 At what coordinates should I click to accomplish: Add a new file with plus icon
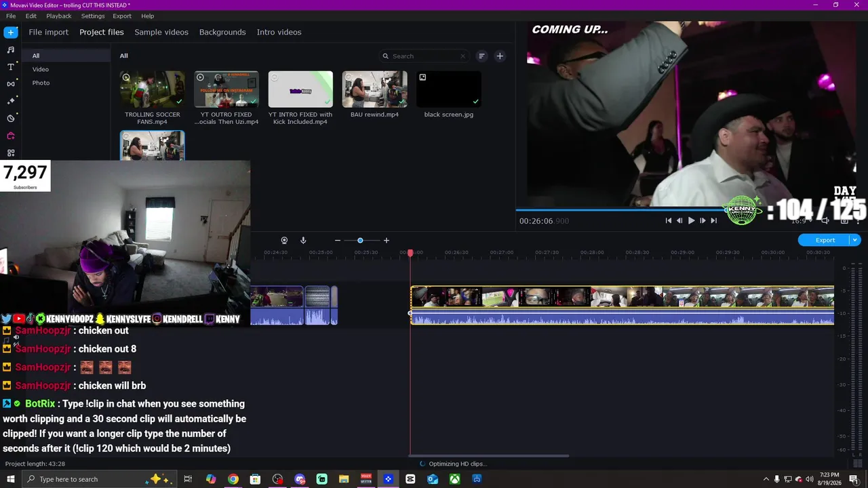(x=500, y=56)
